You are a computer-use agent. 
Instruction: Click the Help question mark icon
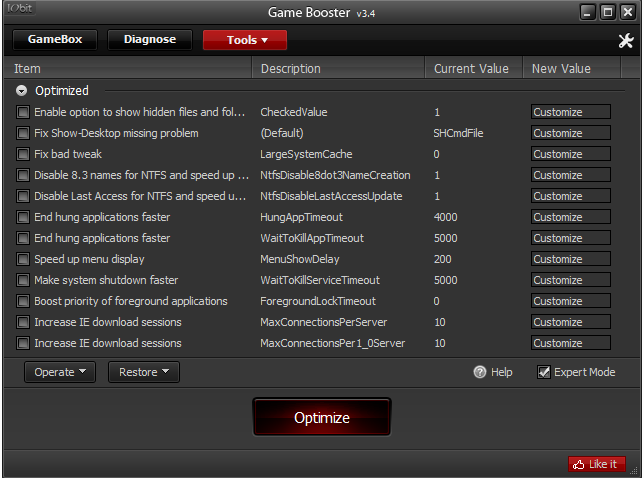click(479, 372)
